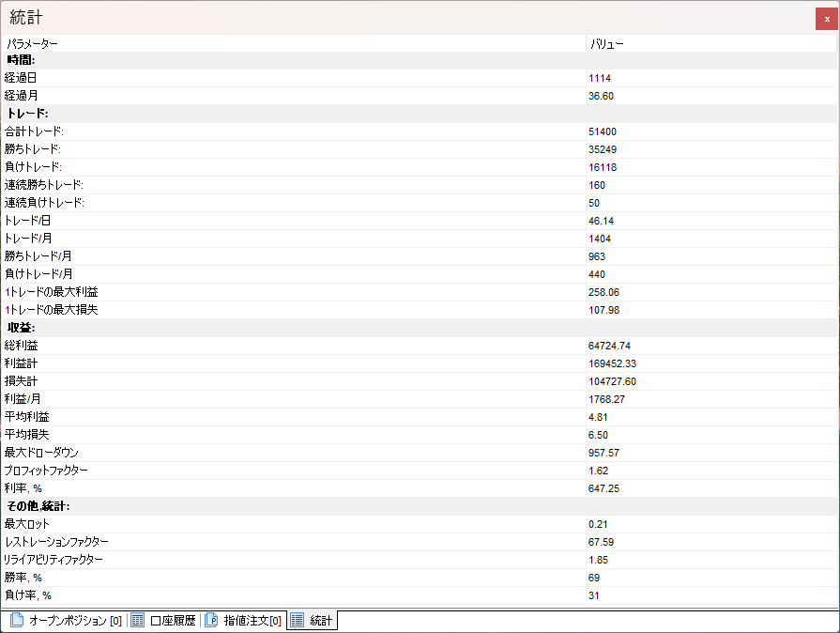
Task: Click the バリュー column header
Action: click(607, 43)
